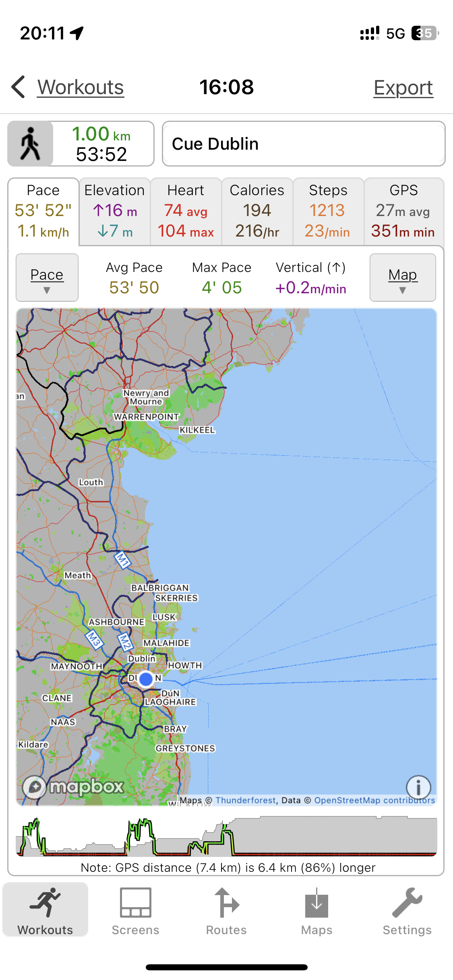Tap the back chevron arrow icon

pyautogui.click(x=19, y=87)
